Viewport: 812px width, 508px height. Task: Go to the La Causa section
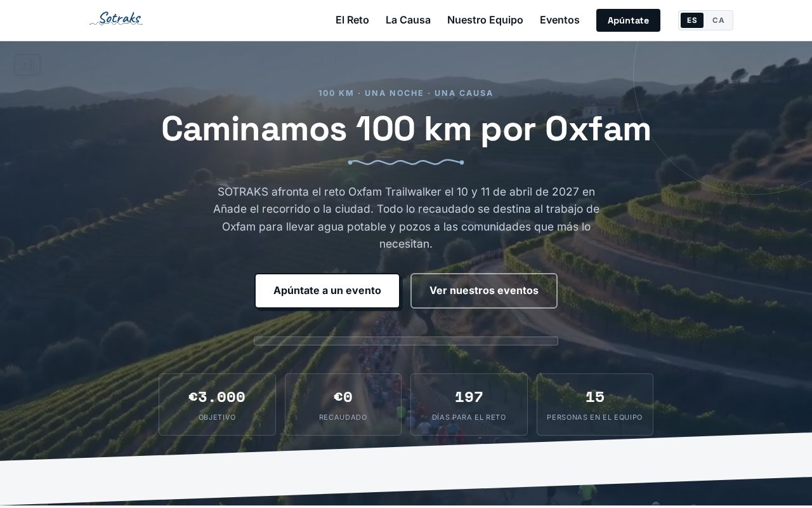coord(408,20)
